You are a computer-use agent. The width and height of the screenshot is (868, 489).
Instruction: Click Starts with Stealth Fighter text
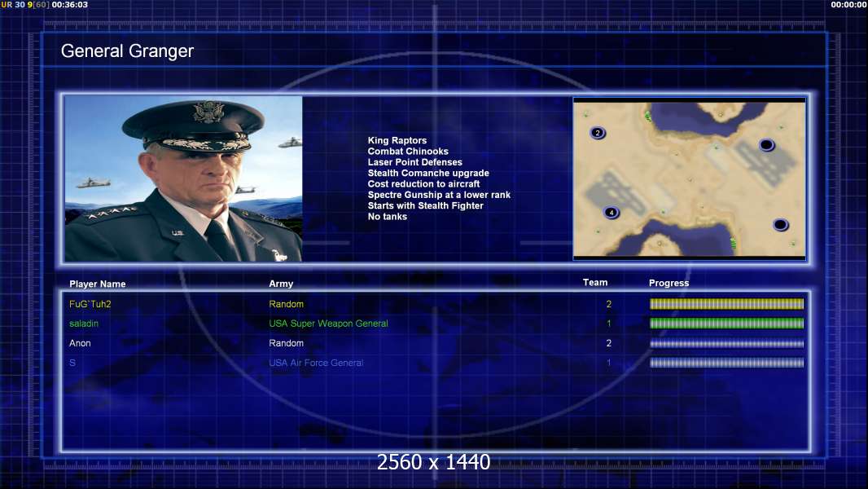pos(425,205)
